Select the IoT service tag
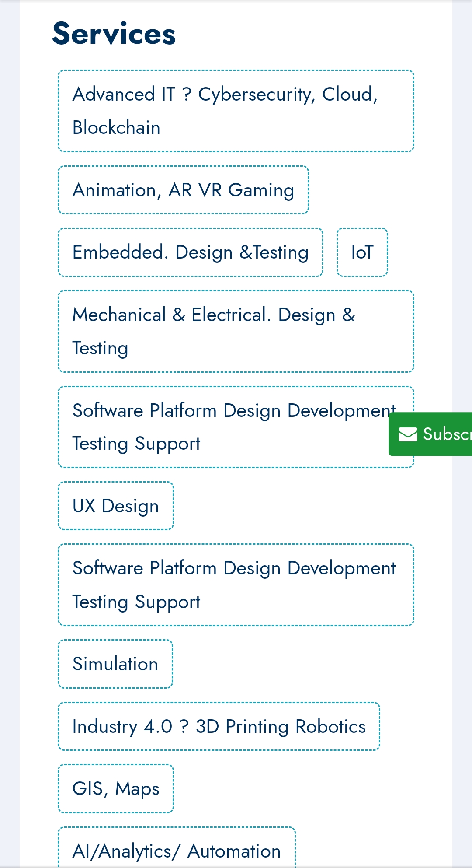472x868 pixels. point(362,252)
